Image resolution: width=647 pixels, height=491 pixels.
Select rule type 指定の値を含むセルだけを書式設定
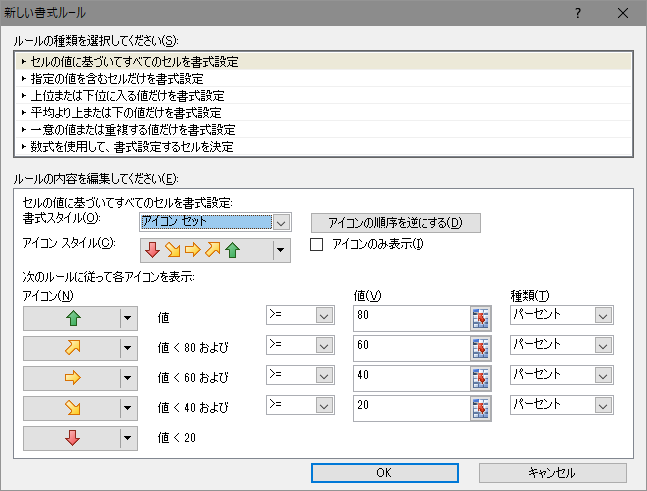(x=324, y=79)
